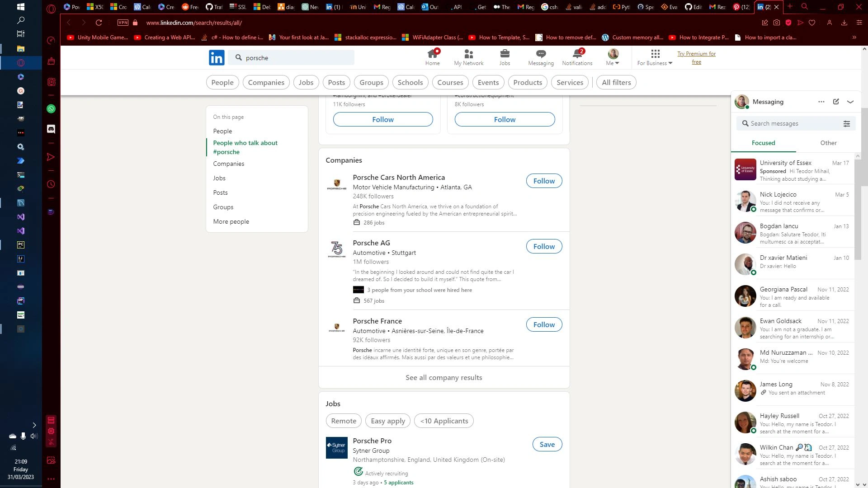Open Opera sidebar history clock icon

[x=51, y=184]
